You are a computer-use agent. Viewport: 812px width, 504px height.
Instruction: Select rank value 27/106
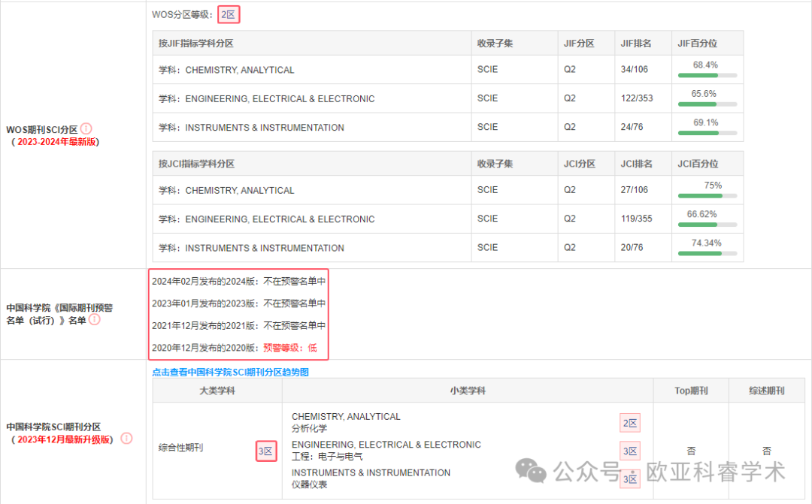[635, 190]
